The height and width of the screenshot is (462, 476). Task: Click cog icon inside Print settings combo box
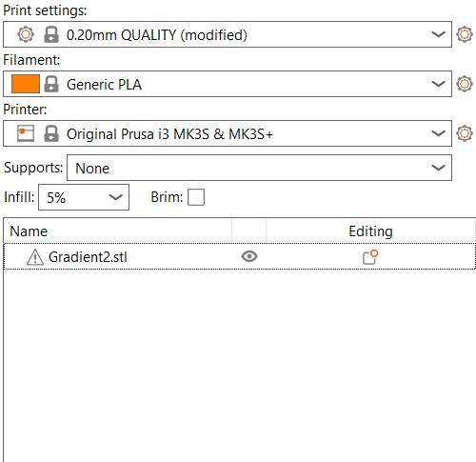(26, 34)
